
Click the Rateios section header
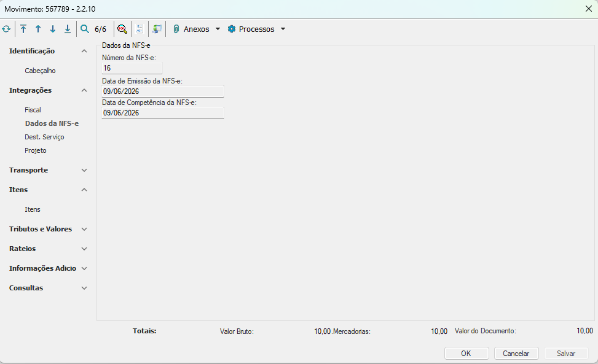pyautogui.click(x=23, y=249)
